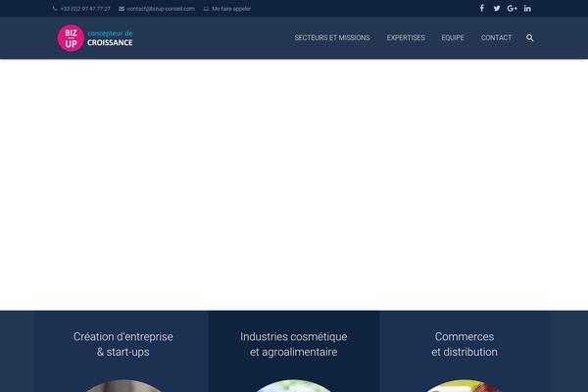Screen dimensions: 588x392
Task: Go to the Contact page
Action: click(x=496, y=38)
